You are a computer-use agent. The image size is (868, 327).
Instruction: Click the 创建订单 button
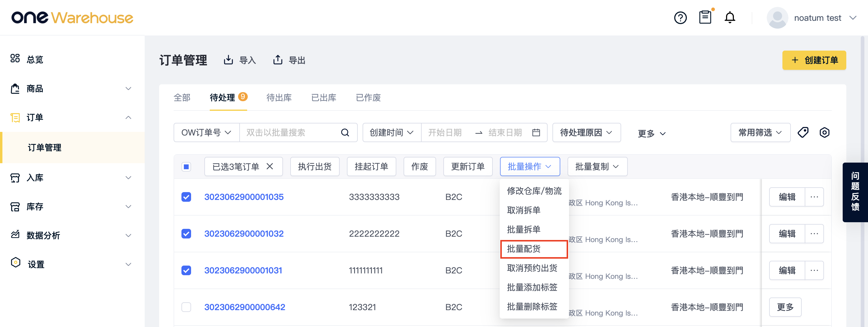pos(814,60)
